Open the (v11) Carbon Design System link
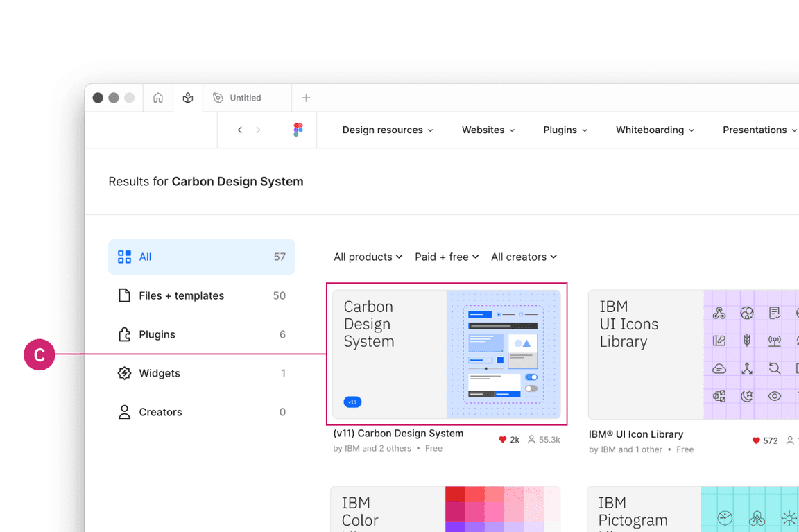Image resolution: width=799 pixels, height=532 pixels. (397, 433)
